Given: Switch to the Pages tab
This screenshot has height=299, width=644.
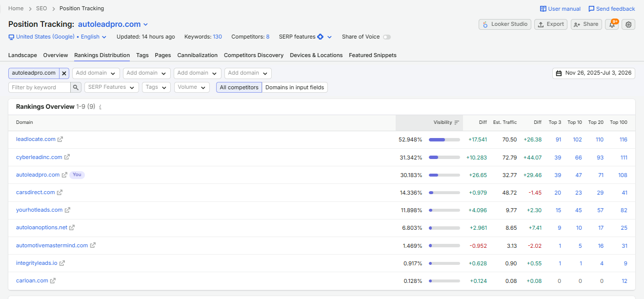Looking at the screenshot, I should coord(163,55).
